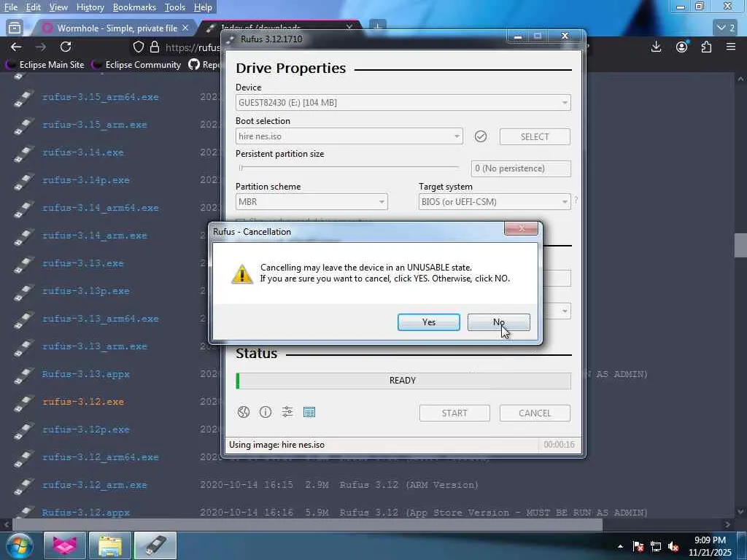Viewport: 747px width, 560px height.
Task: Download rufus-3.12_arm.exe link
Action: pos(95,485)
